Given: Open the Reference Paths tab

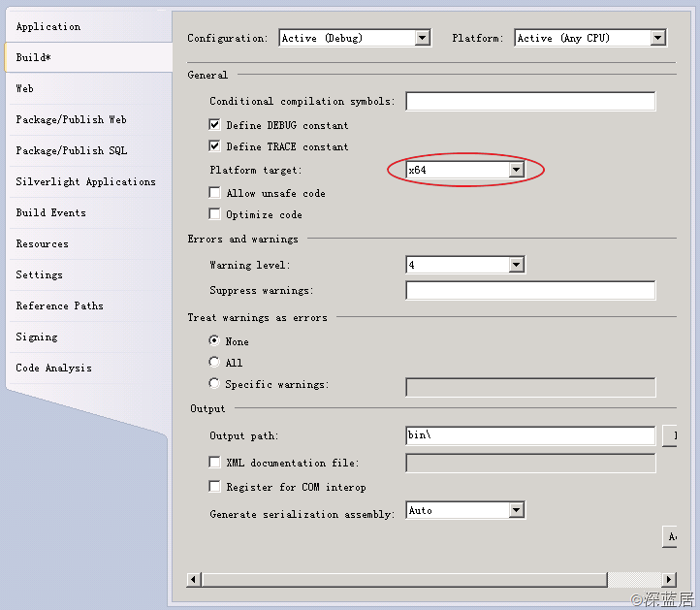Looking at the screenshot, I should click(x=89, y=305).
